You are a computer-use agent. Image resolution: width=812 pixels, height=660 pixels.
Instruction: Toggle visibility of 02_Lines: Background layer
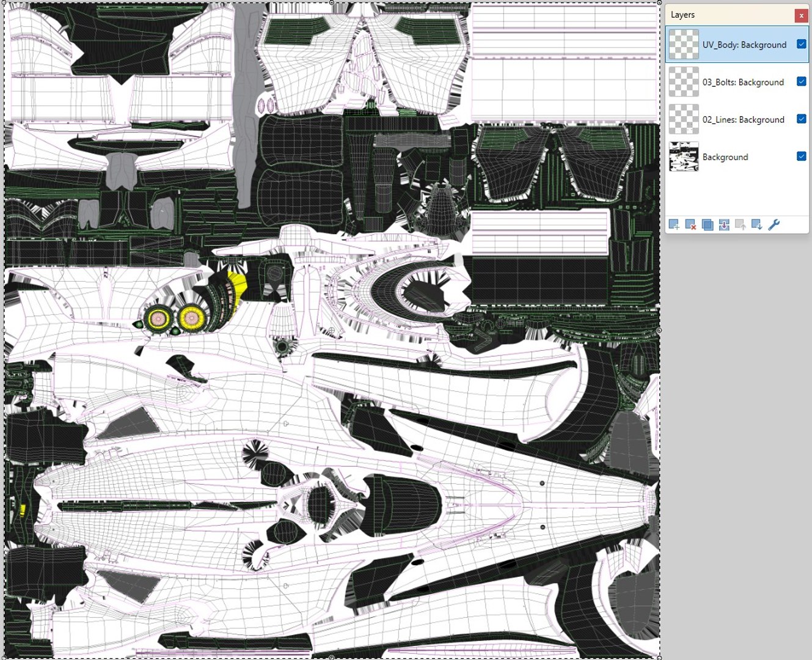coord(802,119)
